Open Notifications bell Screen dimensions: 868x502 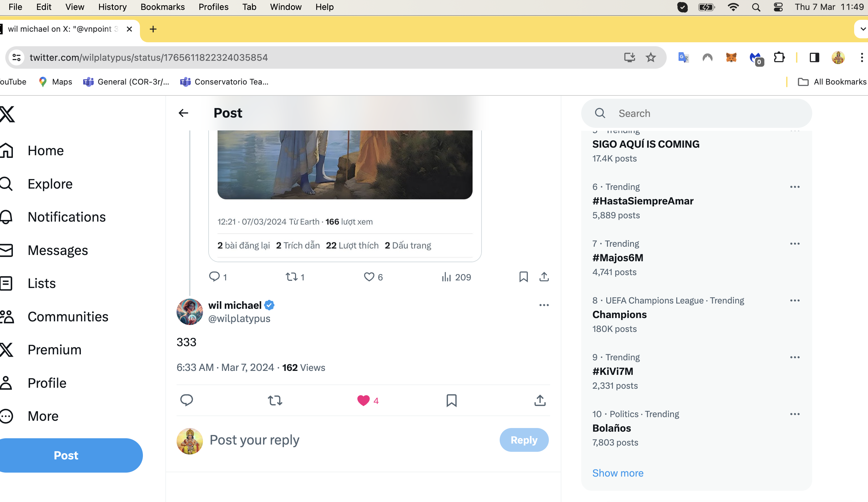[53, 217]
